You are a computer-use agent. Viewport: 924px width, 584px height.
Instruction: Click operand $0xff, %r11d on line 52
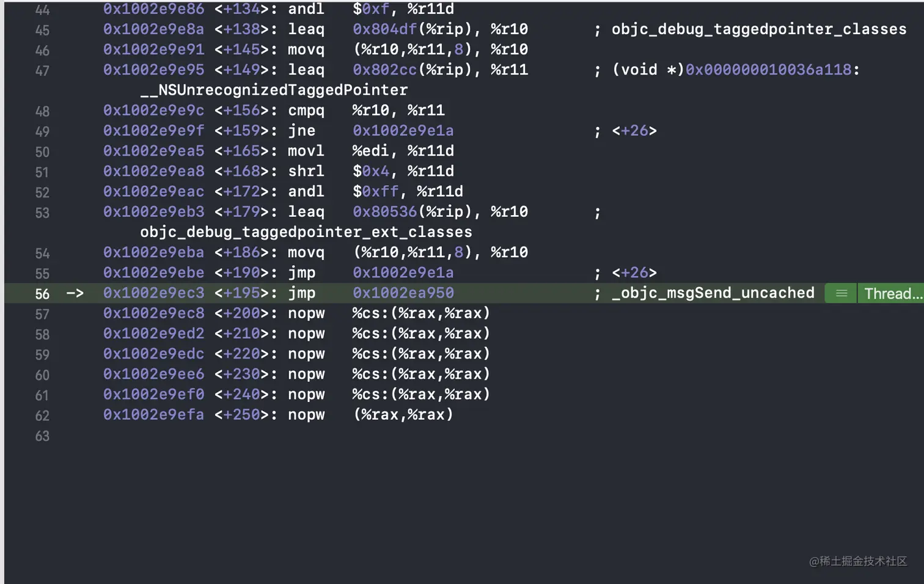(408, 191)
